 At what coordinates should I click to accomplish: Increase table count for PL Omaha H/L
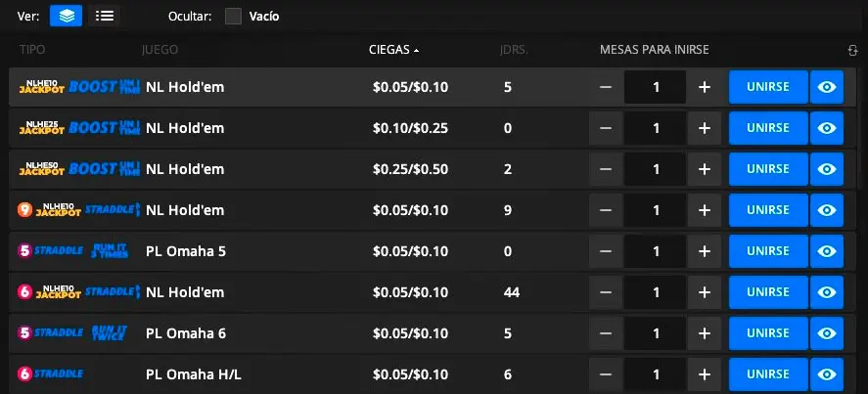click(x=704, y=373)
